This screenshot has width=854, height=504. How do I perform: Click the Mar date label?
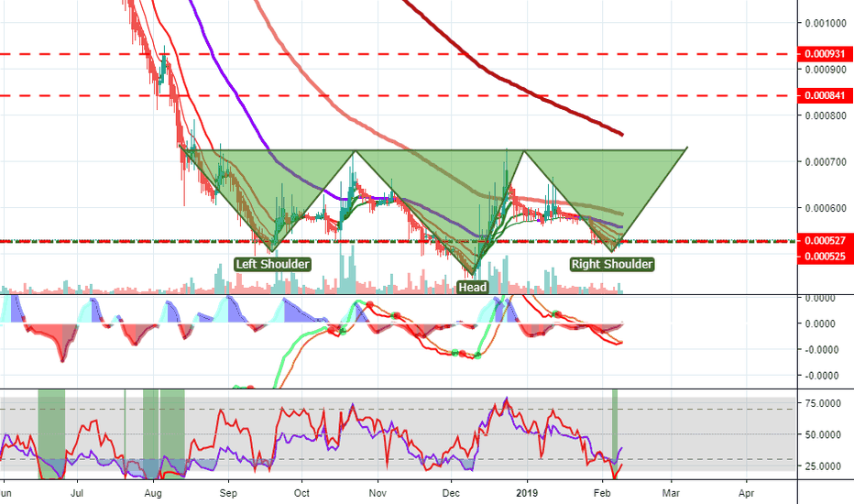point(671,493)
